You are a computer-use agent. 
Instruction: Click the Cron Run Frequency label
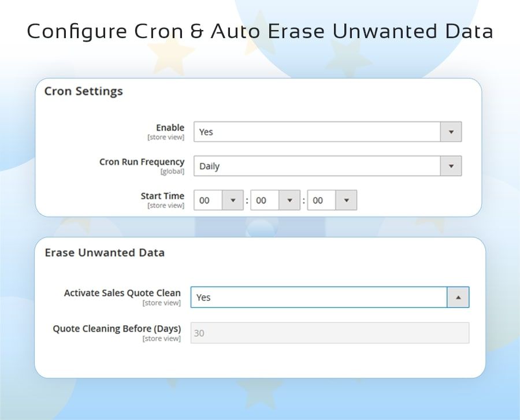(x=142, y=162)
